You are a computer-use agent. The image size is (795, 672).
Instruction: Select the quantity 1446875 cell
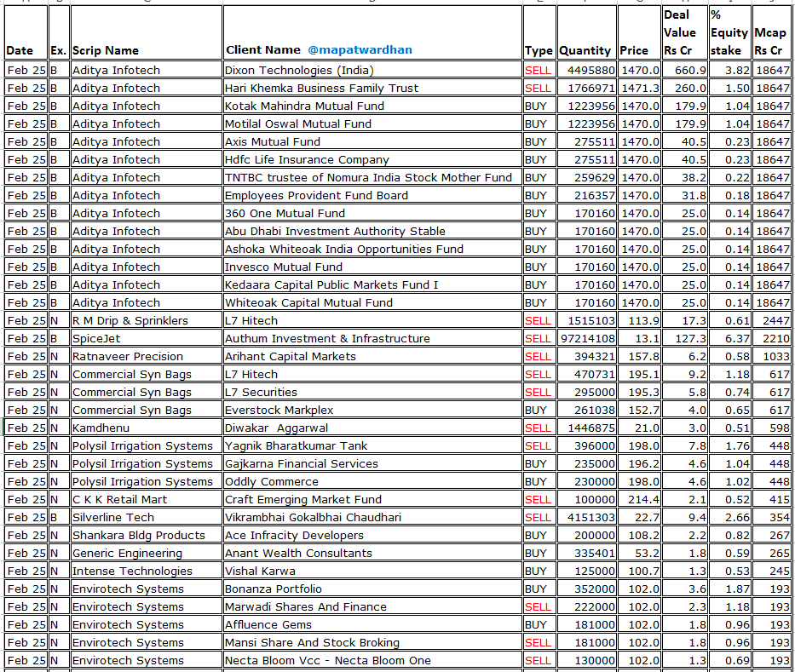point(586,428)
